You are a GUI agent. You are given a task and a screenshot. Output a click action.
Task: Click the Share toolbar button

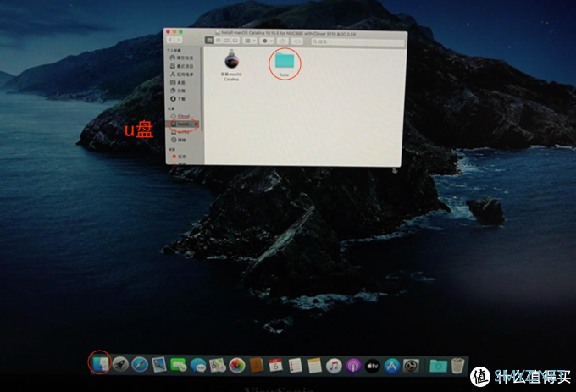(x=282, y=41)
